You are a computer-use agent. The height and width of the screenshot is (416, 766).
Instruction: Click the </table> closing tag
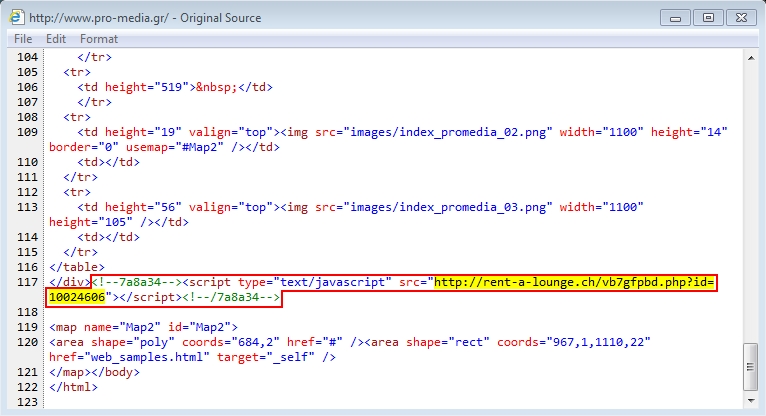(x=77, y=268)
